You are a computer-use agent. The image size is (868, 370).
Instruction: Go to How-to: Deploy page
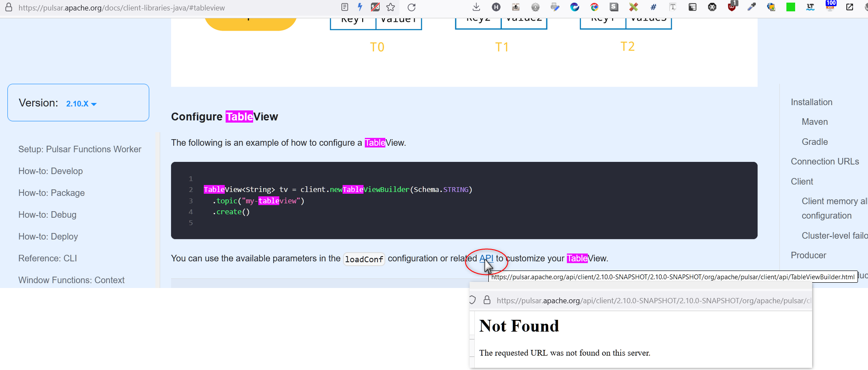pyautogui.click(x=48, y=236)
